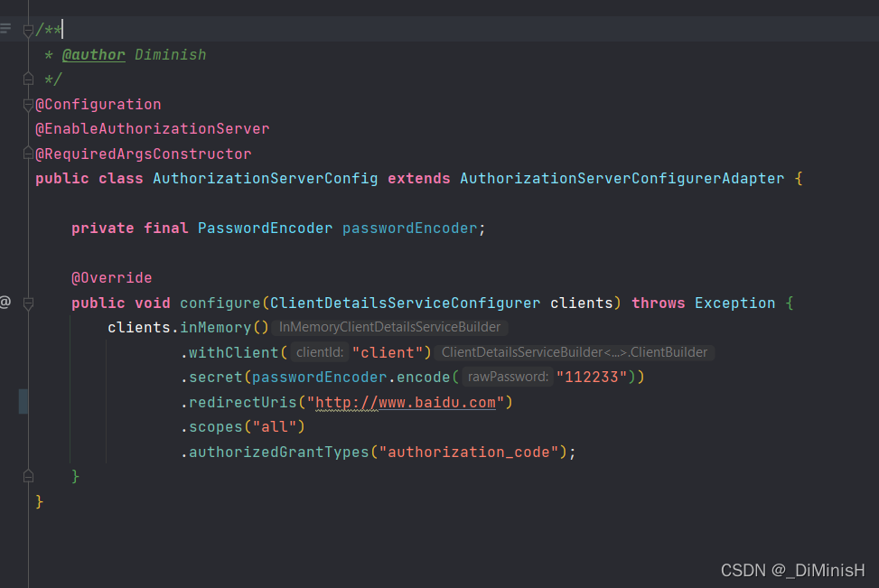Click the overridden method '@' gutter icon
The height and width of the screenshot is (588, 879).
(5, 303)
